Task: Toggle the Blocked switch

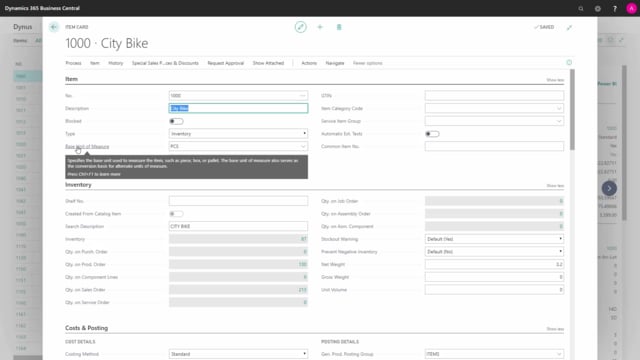Action: pyautogui.click(x=176, y=121)
